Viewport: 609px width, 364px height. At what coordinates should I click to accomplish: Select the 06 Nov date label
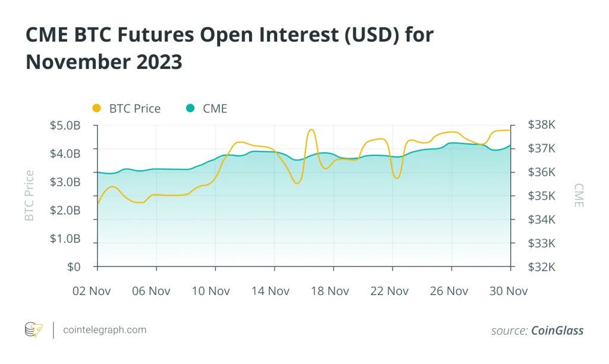point(151,291)
